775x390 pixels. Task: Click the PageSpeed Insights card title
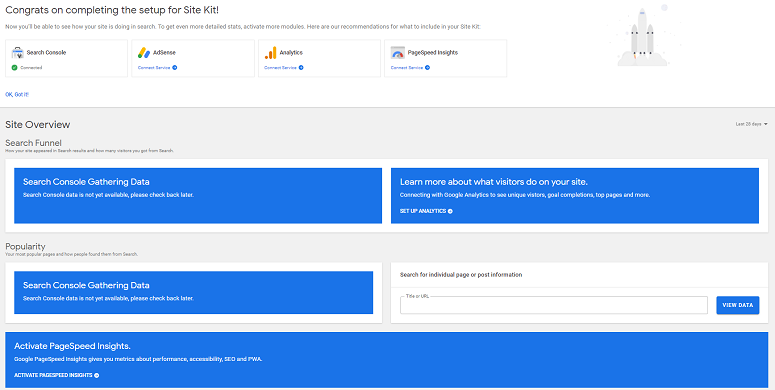[x=432, y=52]
